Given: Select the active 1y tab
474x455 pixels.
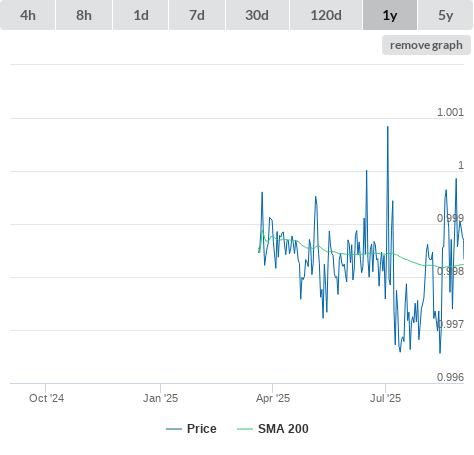Looking at the screenshot, I should pyautogui.click(x=390, y=15).
